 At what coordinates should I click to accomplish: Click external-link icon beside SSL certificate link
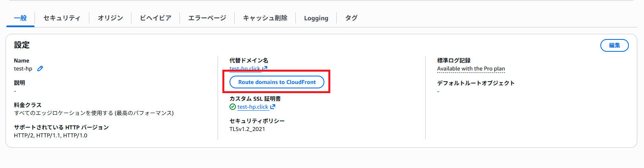point(273,107)
